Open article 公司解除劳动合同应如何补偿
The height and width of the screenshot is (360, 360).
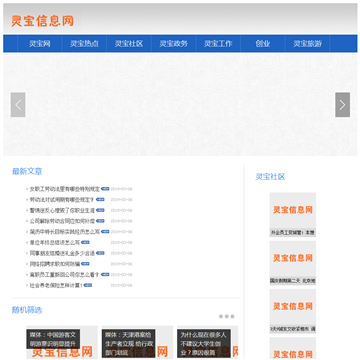click(62, 221)
